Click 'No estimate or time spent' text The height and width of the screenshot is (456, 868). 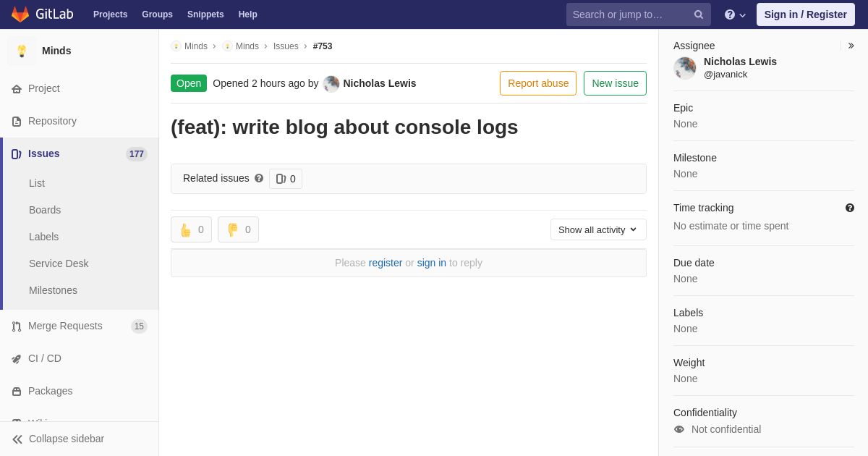tap(731, 226)
